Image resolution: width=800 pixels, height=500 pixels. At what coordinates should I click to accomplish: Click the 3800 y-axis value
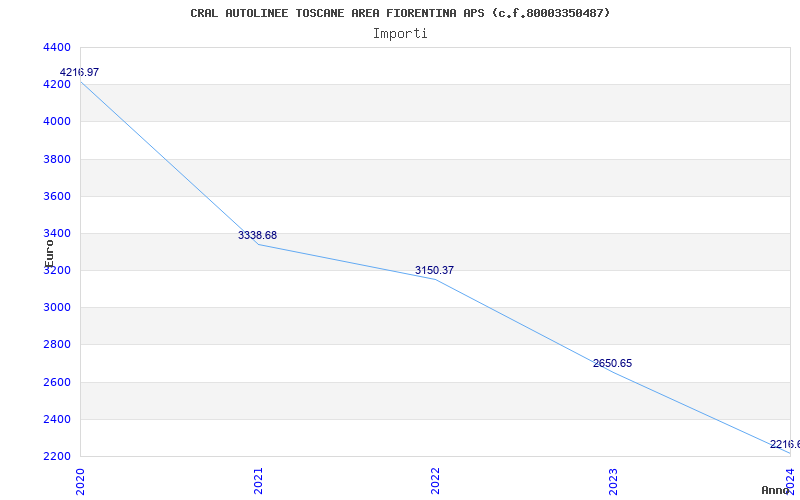pyautogui.click(x=58, y=159)
